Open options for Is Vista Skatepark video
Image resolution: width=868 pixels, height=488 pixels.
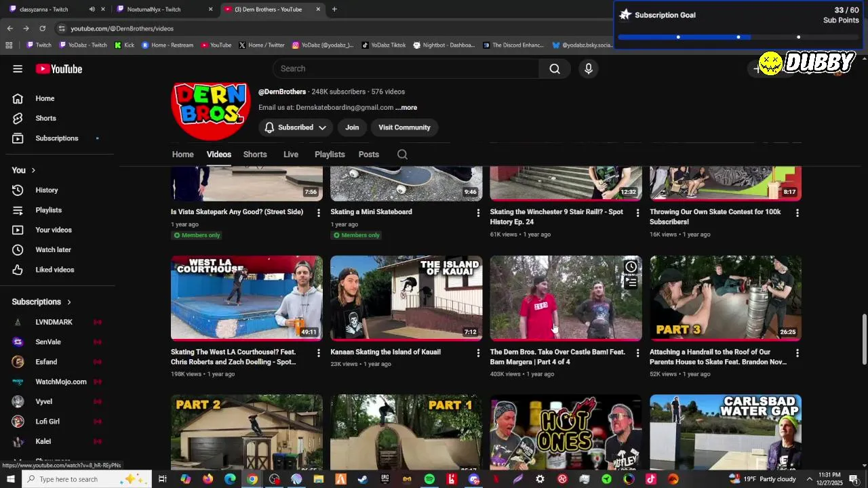pyautogui.click(x=319, y=213)
